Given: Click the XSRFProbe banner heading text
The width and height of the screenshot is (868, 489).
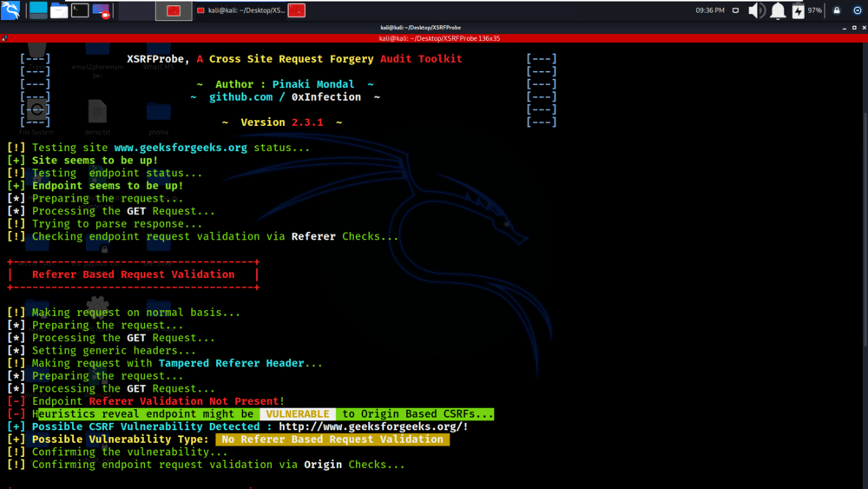Looking at the screenshot, I should (x=294, y=59).
